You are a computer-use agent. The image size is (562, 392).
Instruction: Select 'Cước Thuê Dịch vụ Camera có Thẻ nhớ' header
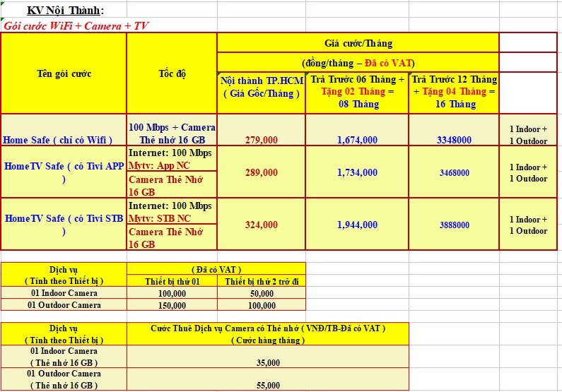pyautogui.click(x=268, y=333)
